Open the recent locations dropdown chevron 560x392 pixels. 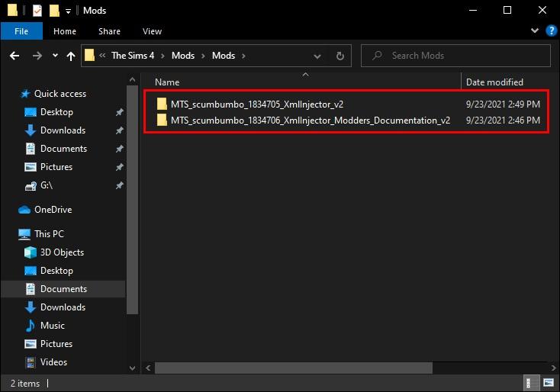pyautogui.click(x=55, y=56)
